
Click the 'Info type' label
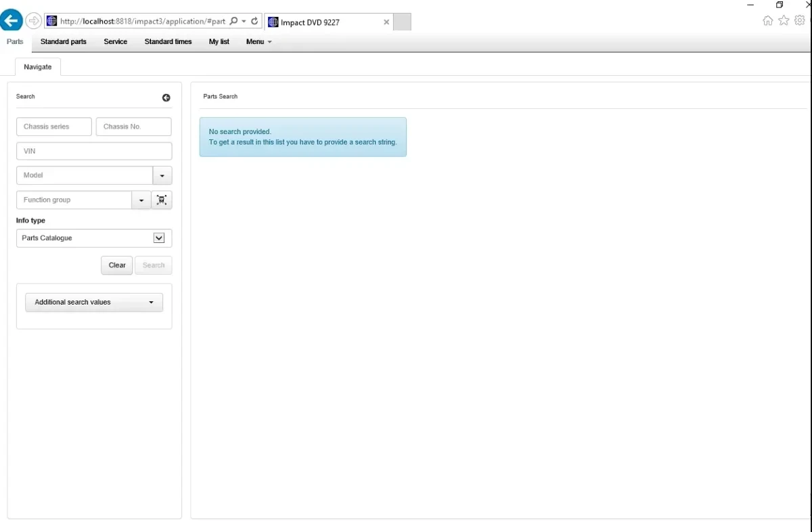(x=30, y=221)
